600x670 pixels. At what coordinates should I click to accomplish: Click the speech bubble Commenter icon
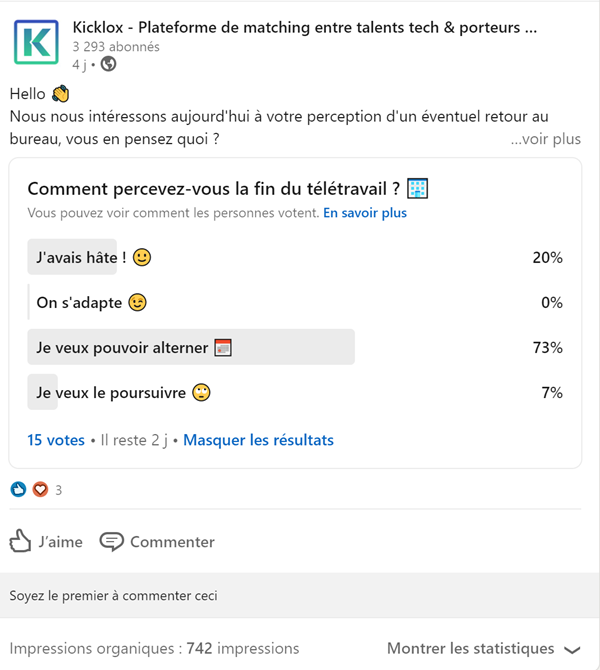tap(112, 542)
